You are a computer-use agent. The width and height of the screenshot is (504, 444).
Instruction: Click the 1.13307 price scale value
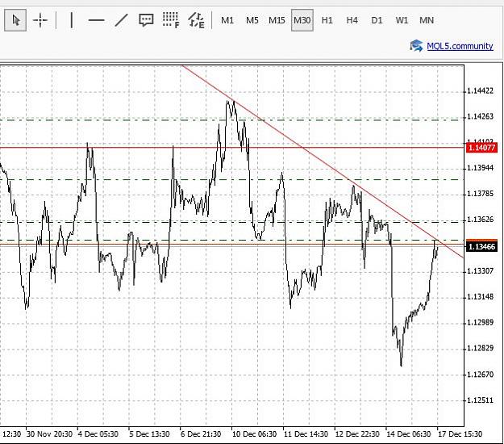pos(481,271)
